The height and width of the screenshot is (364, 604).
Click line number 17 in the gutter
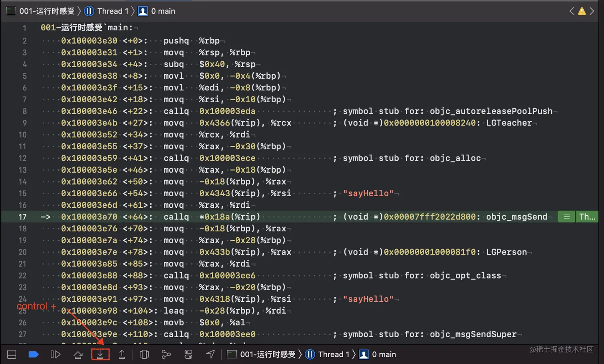[x=22, y=217]
